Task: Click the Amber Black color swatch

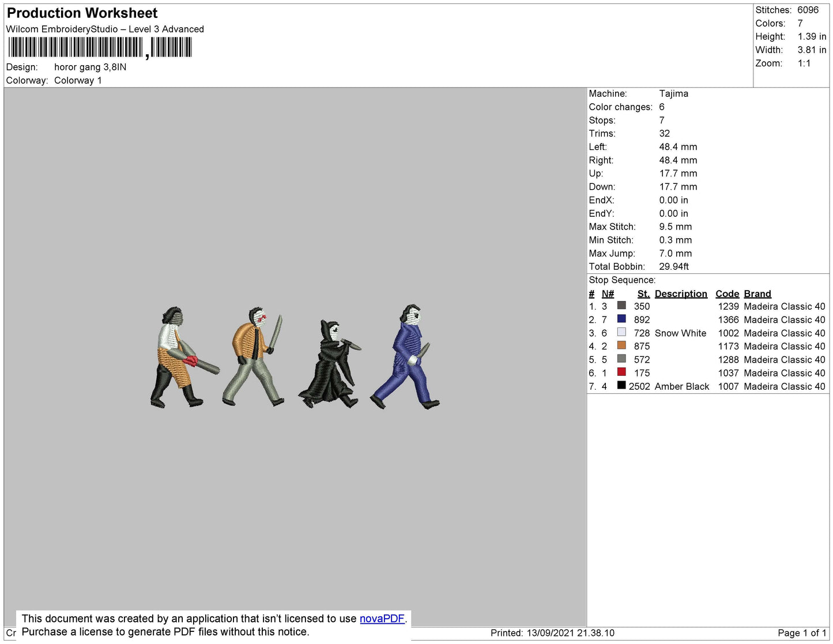Action: [621, 385]
